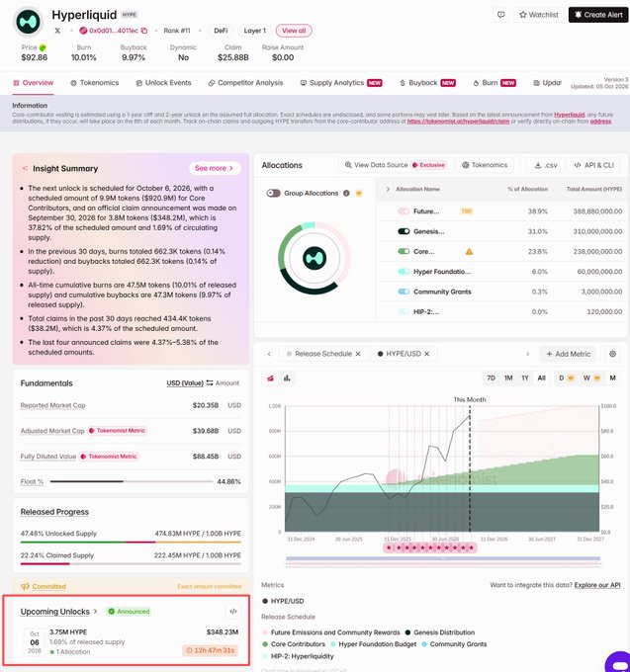Screen dimensions: 630x672
Task: Click Explore our API link
Action: pyautogui.click(x=597, y=585)
